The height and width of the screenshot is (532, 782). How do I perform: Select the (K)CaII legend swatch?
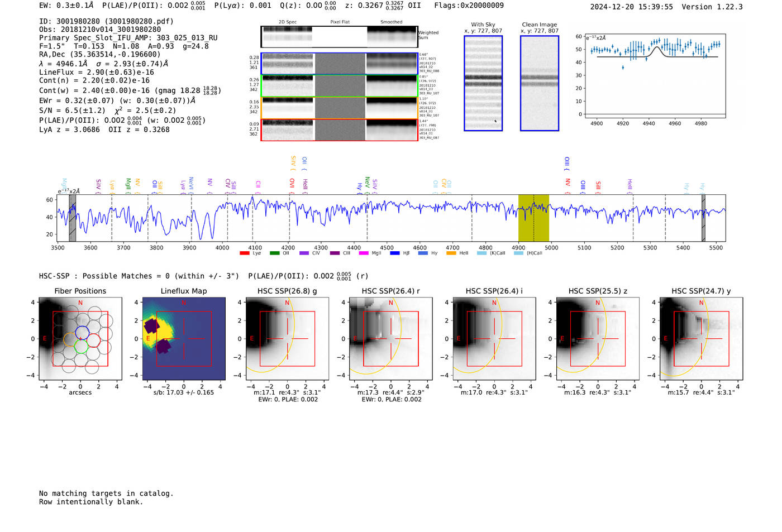(x=481, y=253)
